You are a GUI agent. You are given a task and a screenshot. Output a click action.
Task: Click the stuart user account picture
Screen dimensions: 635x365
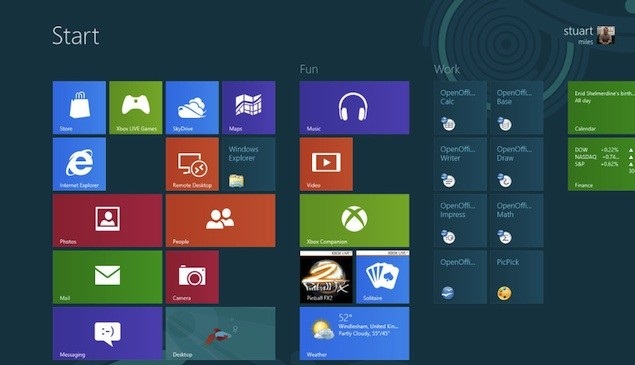click(x=606, y=35)
